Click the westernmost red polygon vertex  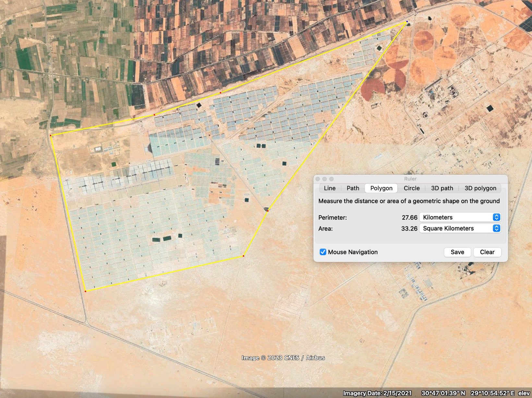[51, 135]
